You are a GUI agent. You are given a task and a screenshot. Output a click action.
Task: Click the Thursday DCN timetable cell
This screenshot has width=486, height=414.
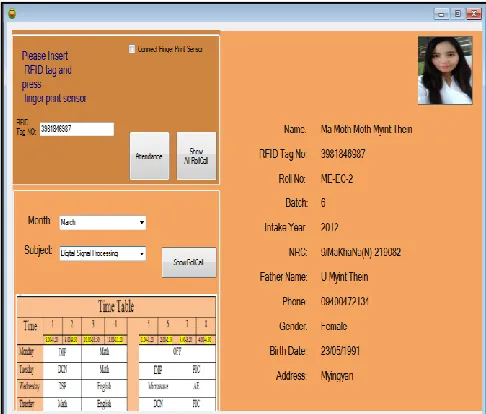[158, 404]
